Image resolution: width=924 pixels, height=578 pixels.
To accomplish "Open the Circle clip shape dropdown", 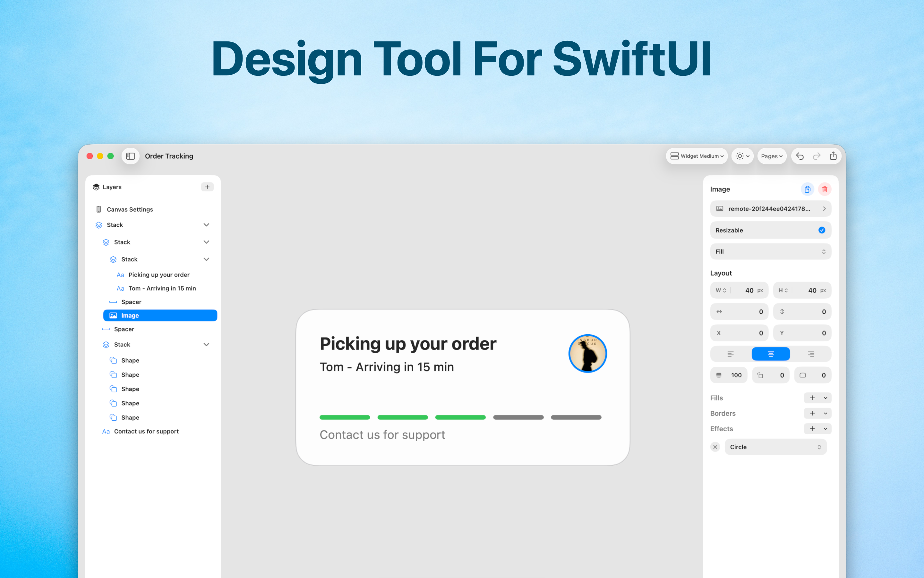I will click(x=776, y=447).
